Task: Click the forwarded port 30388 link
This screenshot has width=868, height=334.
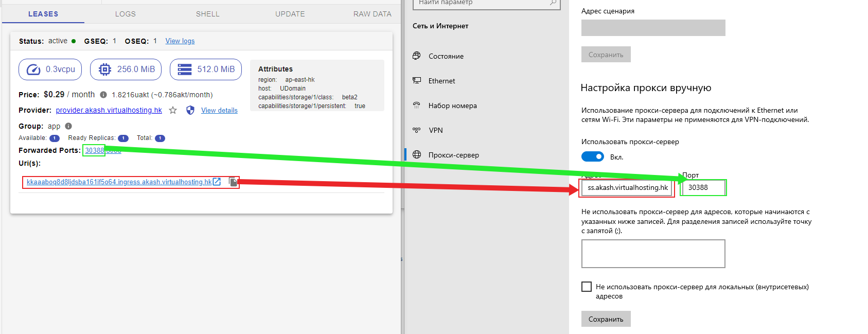Action: (95, 150)
